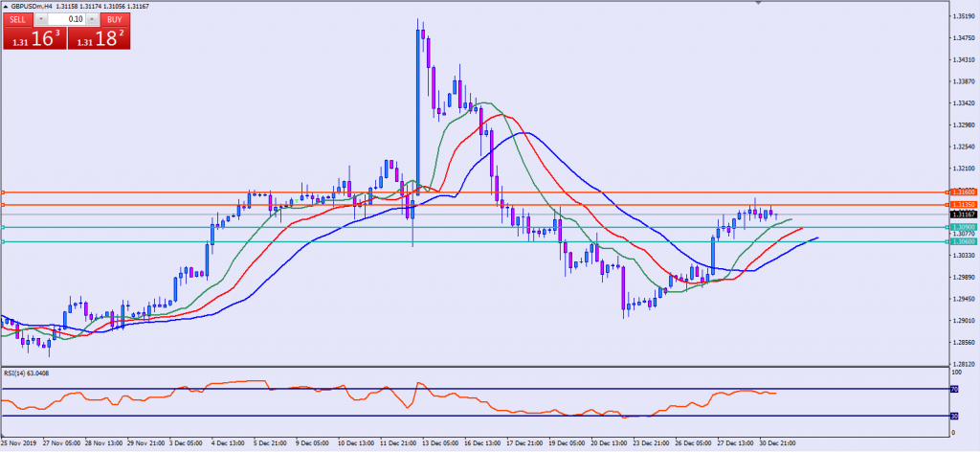Select the orange 1.31600 price level tag
Viewport: 980px width, 452px height.
coord(961,192)
